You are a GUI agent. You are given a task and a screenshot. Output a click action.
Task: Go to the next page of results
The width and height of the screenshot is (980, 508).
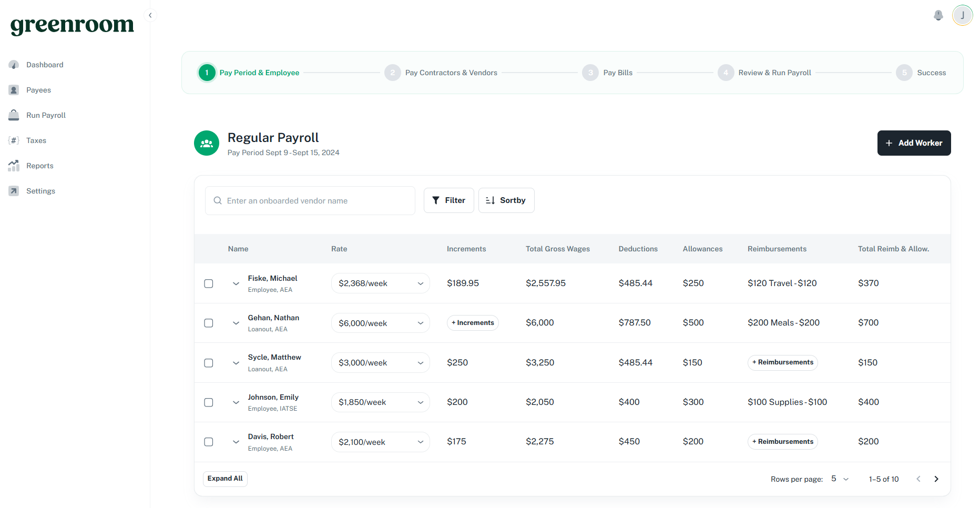(936, 479)
